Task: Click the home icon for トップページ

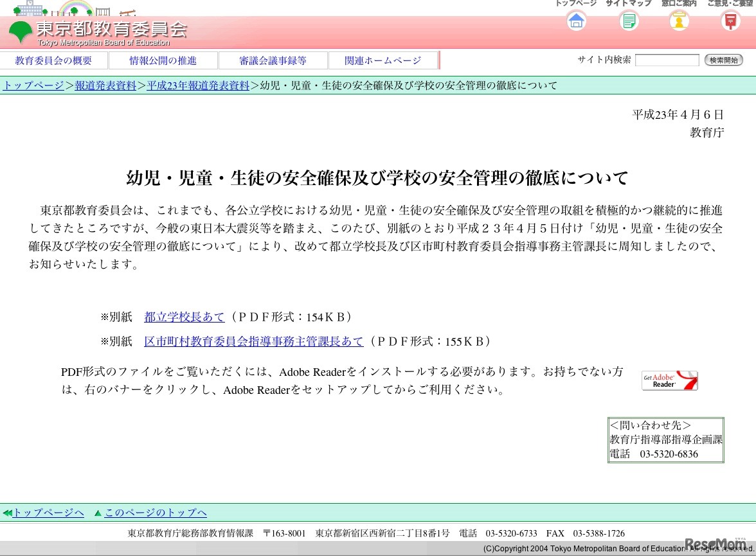Action: coord(576,21)
